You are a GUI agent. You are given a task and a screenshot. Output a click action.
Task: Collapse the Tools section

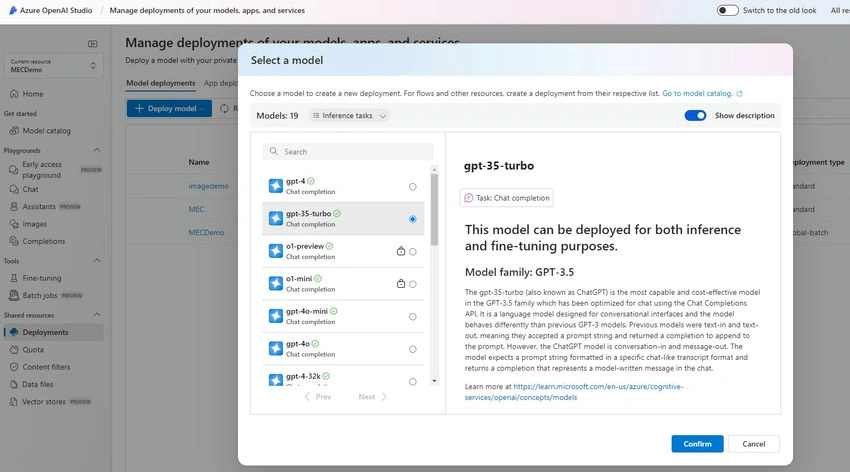pos(97,261)
